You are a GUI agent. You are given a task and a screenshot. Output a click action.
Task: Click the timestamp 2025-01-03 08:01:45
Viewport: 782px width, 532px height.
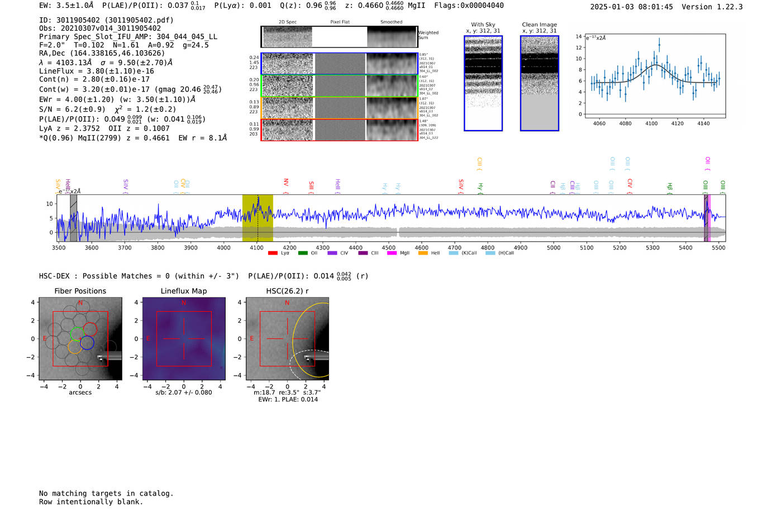tap(632, 7)
